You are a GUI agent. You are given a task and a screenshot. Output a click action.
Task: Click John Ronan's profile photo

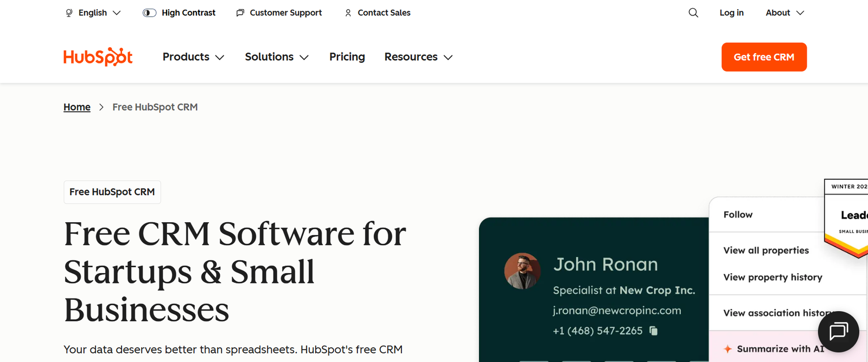pos(522,271)
